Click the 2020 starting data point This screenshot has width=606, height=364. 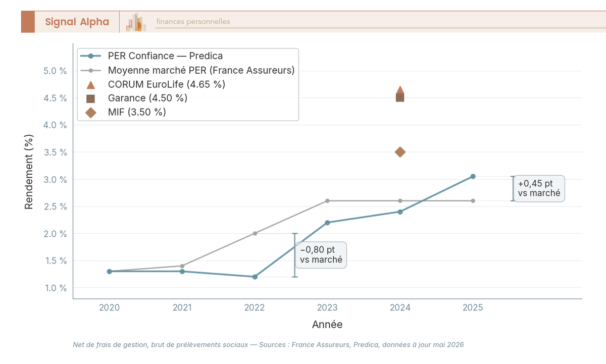pos(109,271)
